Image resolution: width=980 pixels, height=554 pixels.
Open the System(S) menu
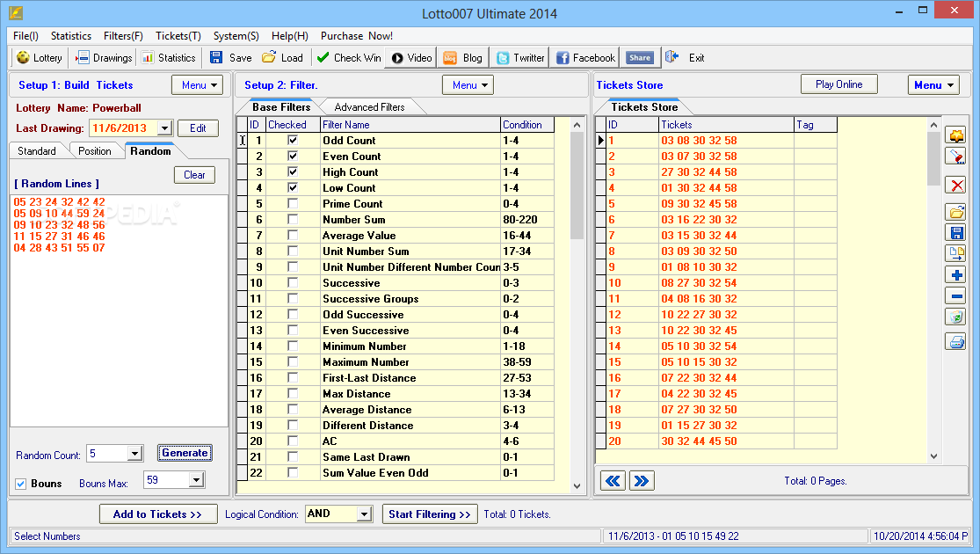point(236,36)
